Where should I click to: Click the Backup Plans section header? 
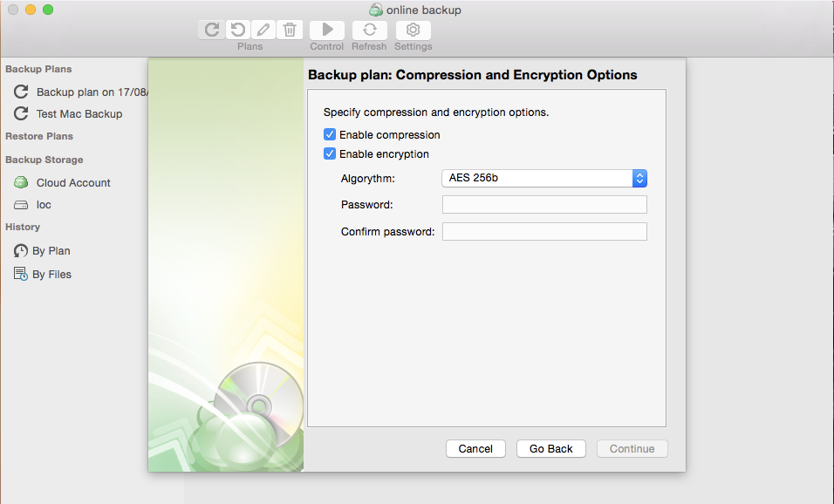pyautogui.click(x=38, y=69)
